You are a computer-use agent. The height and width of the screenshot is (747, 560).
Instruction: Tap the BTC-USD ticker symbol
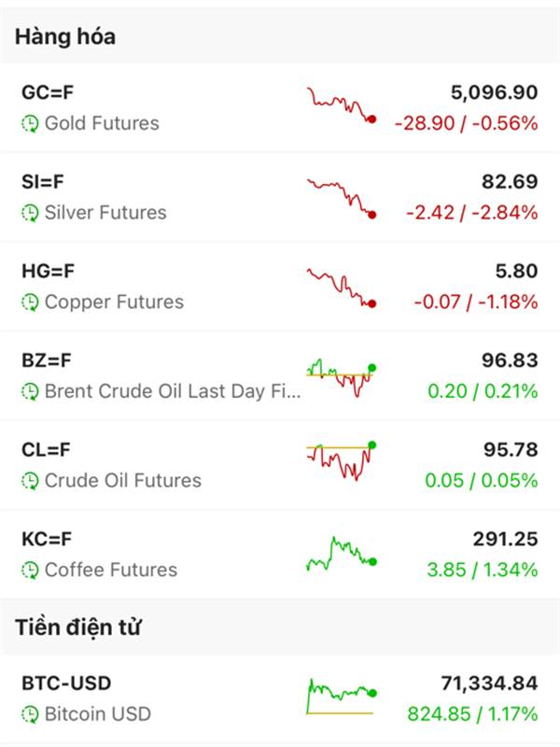(66, 684)
